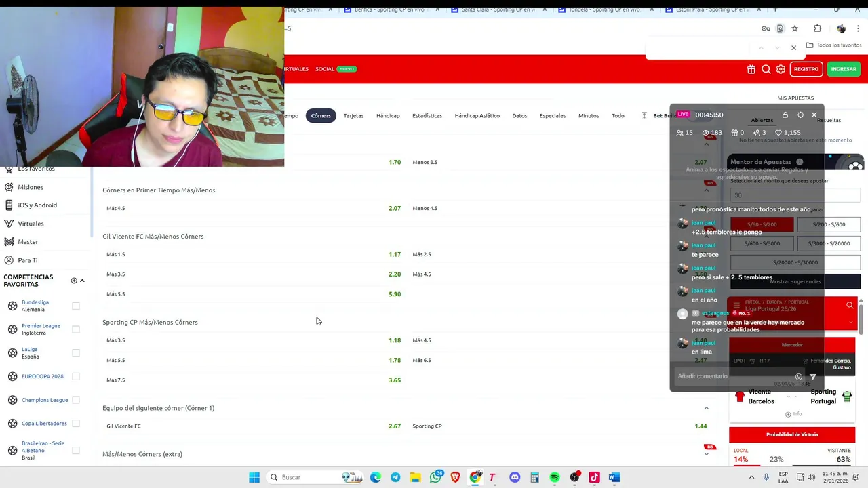The height and width of the screenshot is (488, 868).
Task: Click the search icon in match panel
Action: [850, 306]
